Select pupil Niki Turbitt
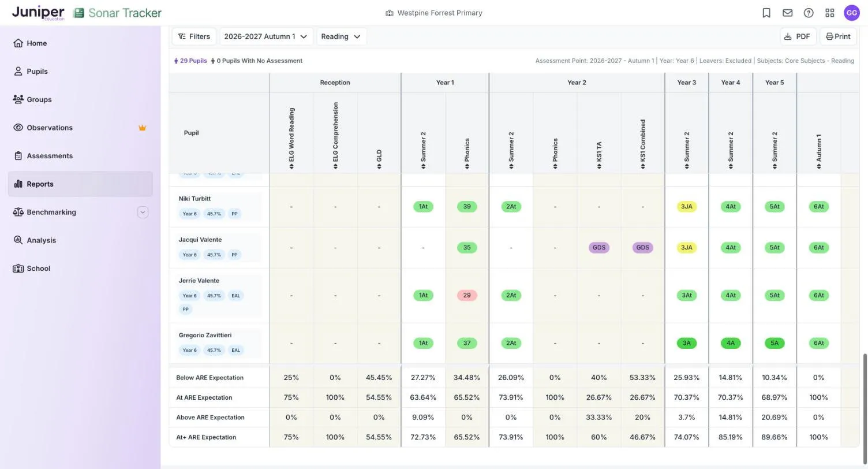 [194, 199]
